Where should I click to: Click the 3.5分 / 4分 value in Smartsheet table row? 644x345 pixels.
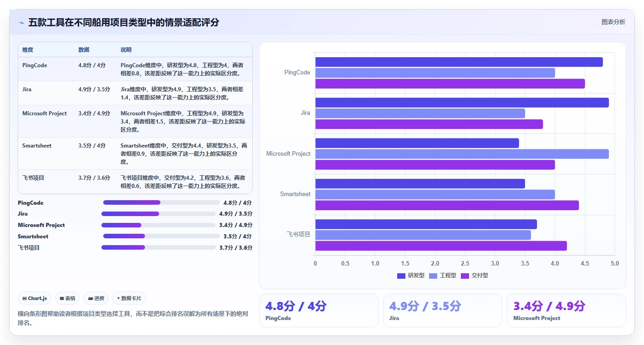[x=92, y=146]
